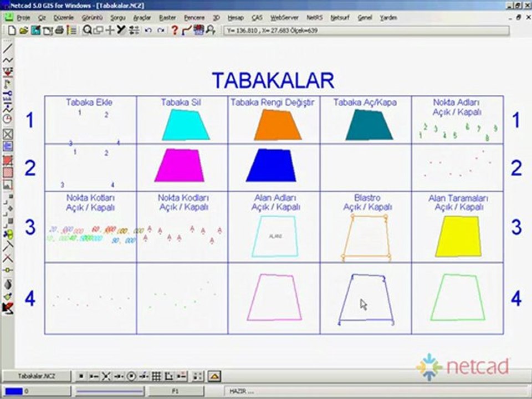Select the Zoom magnifier tool

pos(87,30)
